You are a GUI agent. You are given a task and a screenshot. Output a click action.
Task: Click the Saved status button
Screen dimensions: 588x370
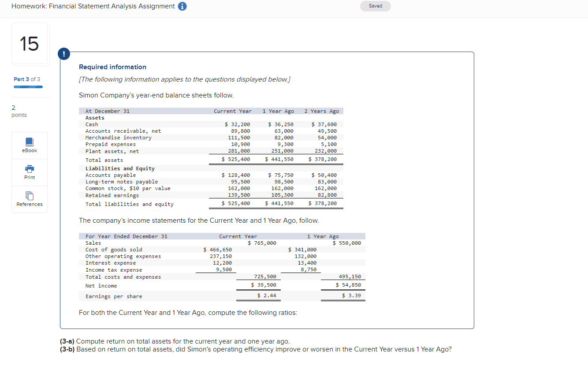(375, 6)
